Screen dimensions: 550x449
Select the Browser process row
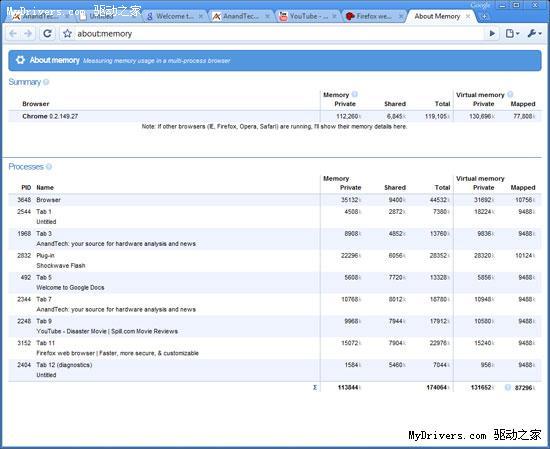coord(275,200)
